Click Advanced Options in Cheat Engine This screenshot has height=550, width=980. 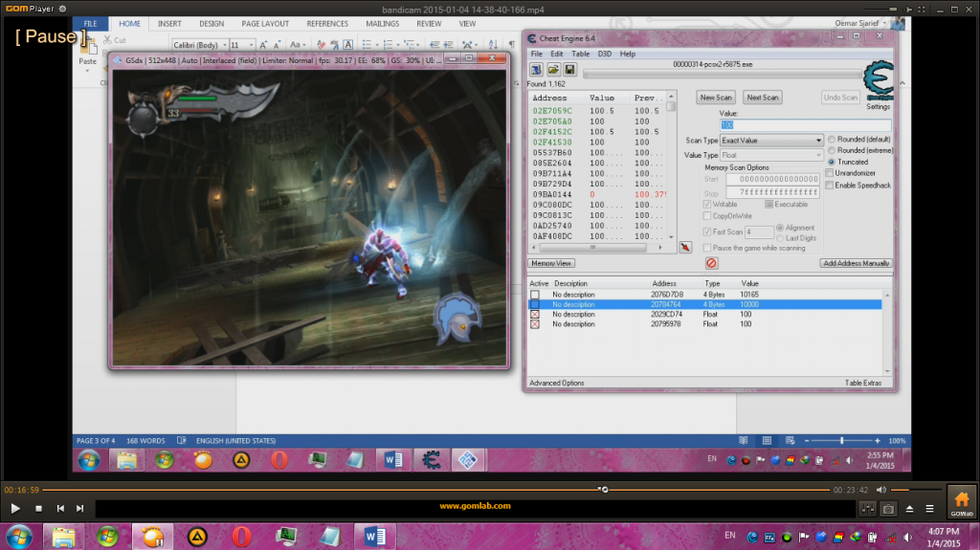[x=556, y=384]
